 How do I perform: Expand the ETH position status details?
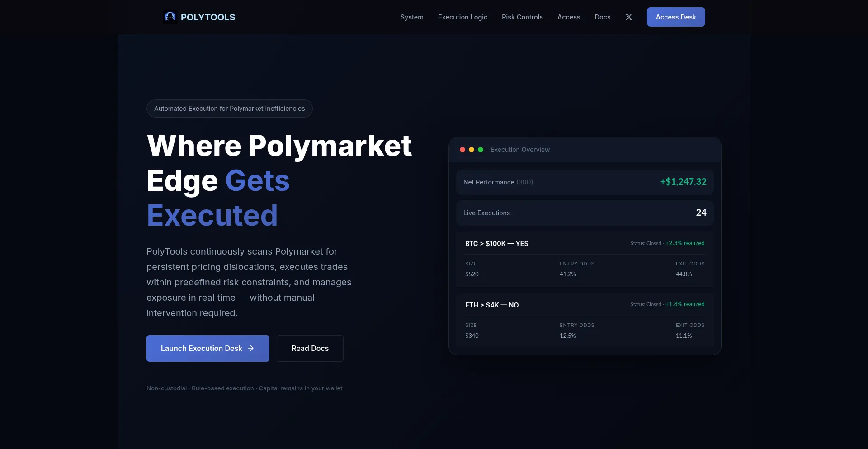[667, 304]
